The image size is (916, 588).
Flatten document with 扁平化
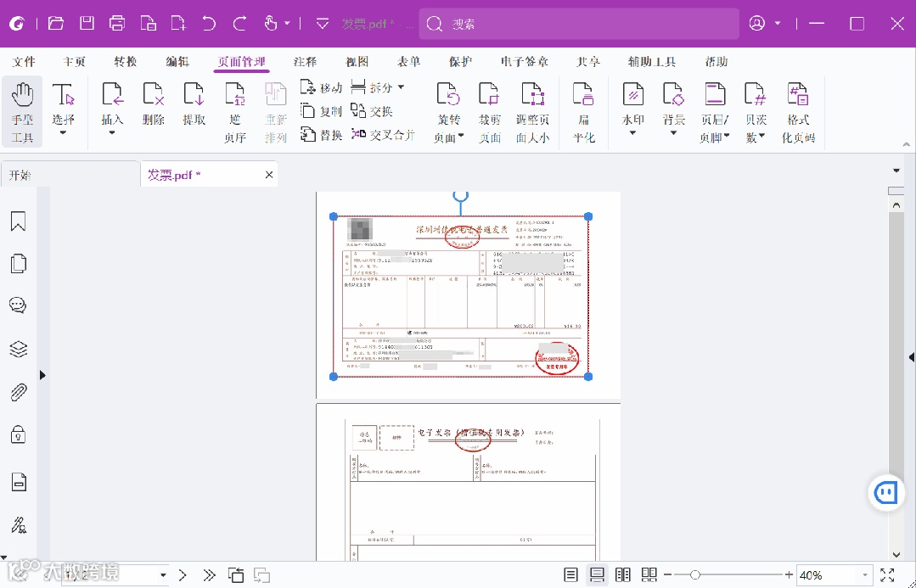tap(583, 112)
